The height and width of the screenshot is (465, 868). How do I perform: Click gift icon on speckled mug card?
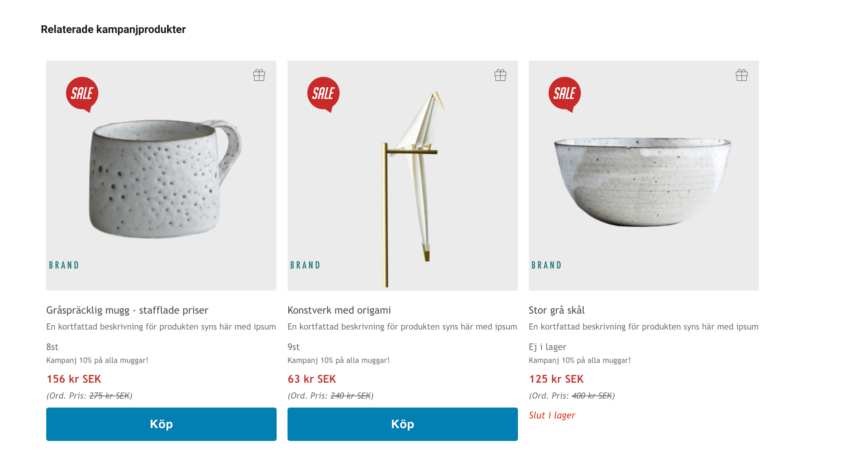click(259, 75)
